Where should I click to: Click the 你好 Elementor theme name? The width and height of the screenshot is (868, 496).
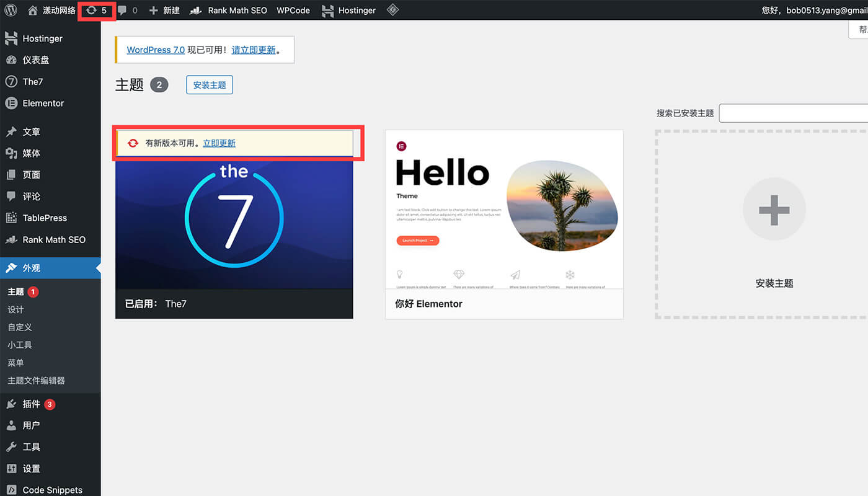coord(428,304)
